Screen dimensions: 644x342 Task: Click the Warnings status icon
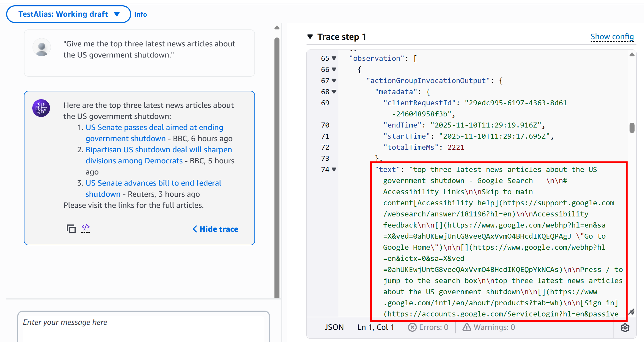466,327
